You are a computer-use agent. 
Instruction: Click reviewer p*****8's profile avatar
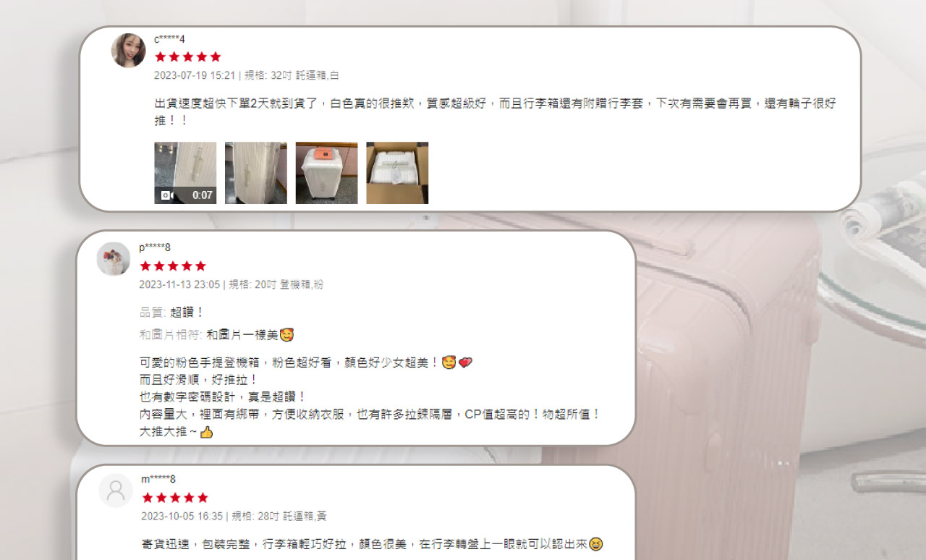coord(114,259)
